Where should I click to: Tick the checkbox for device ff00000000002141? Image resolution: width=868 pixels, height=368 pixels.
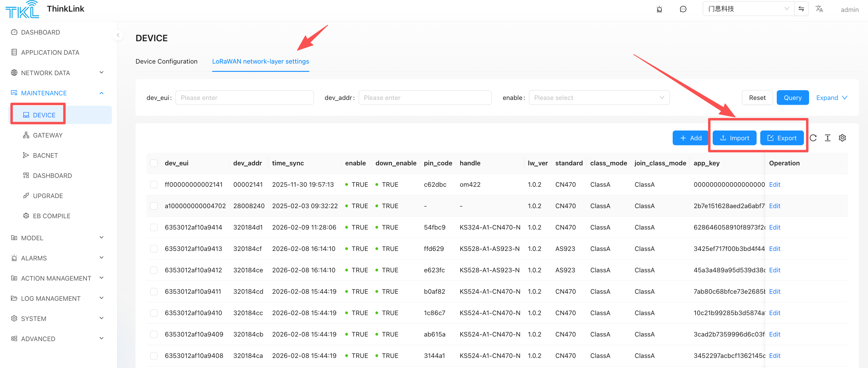[154, 185]
